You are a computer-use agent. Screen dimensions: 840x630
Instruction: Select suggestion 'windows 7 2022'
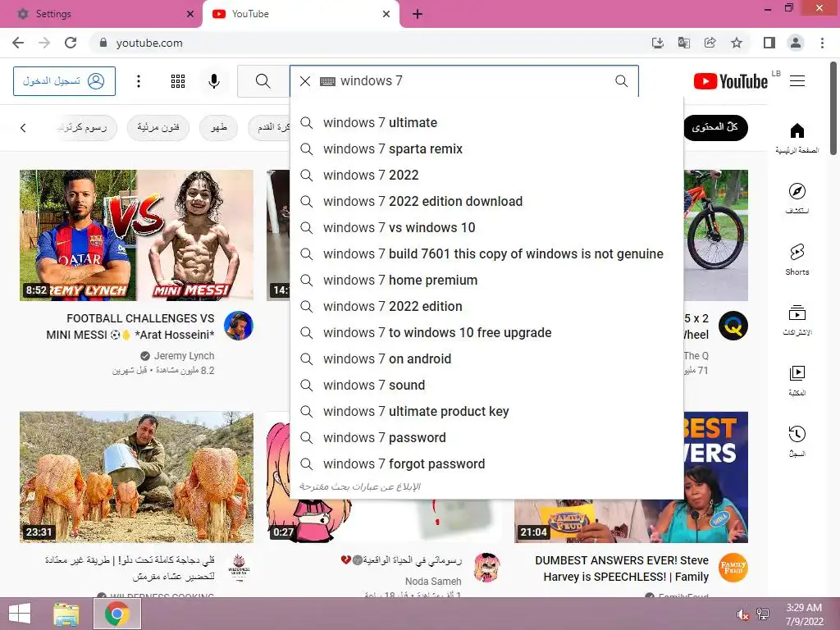[x=486, y=176]
